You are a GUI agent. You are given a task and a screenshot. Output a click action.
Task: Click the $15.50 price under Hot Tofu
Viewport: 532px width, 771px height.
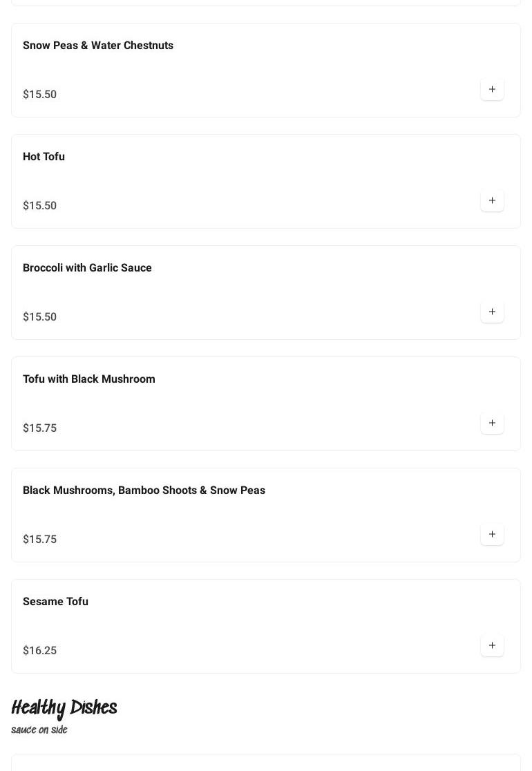pos(39,206)
